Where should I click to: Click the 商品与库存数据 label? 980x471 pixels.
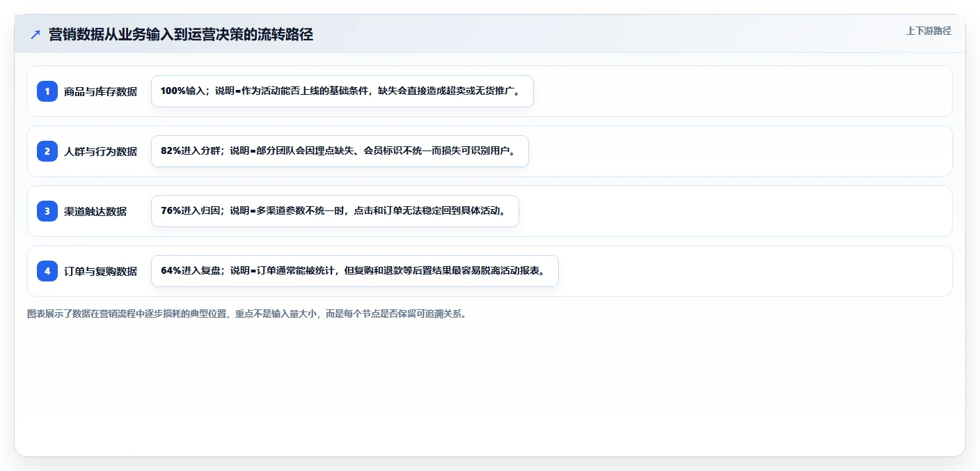100,91
